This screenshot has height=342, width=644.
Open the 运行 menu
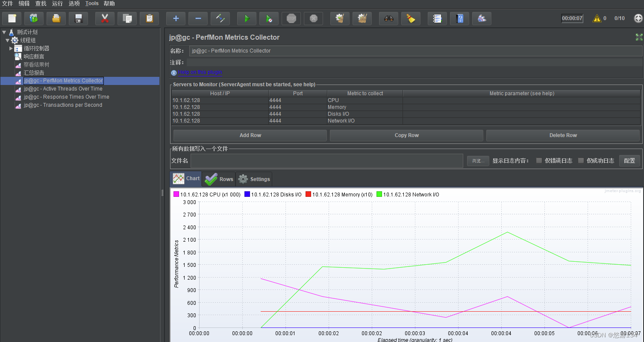click(57, 3)
